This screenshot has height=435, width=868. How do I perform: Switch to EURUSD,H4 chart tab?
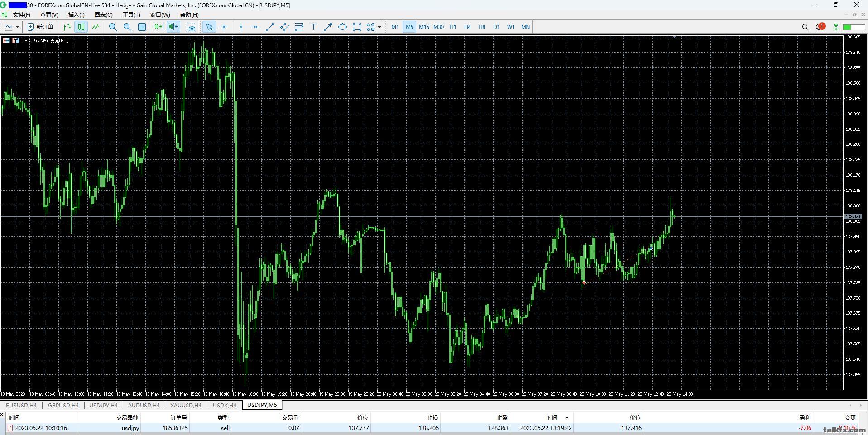tap(21, 405)
